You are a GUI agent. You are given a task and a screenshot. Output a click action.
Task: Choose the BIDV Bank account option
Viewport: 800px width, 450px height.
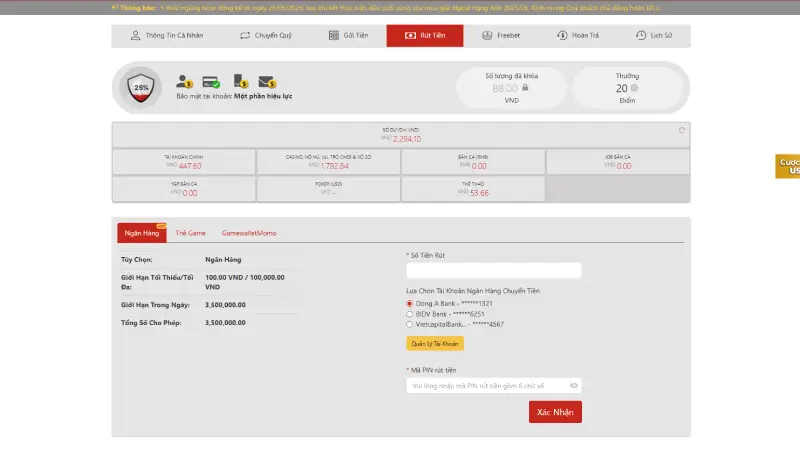tap(410, 313)
